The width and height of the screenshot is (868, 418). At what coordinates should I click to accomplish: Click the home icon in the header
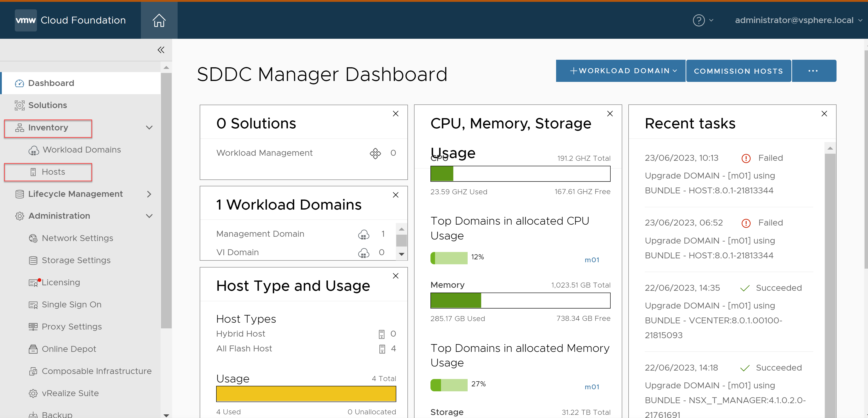tap(159, 20)
